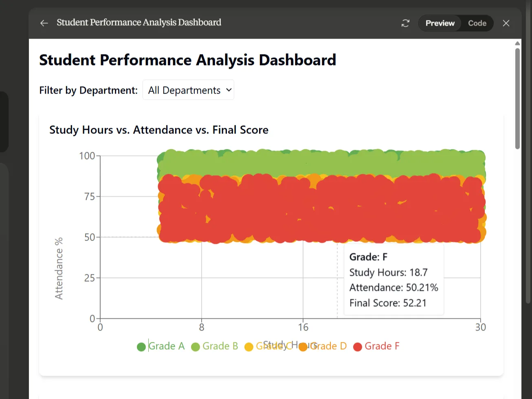Click the red Grade F legend dot
Image resolution: width=532 pixels, height=399 pixels.
coord(358,346)
